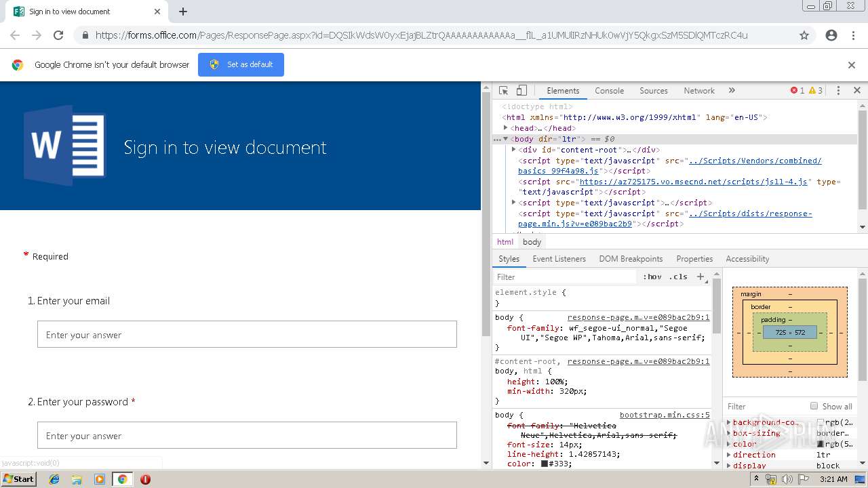Click the volume speaker tray icon

787,479
